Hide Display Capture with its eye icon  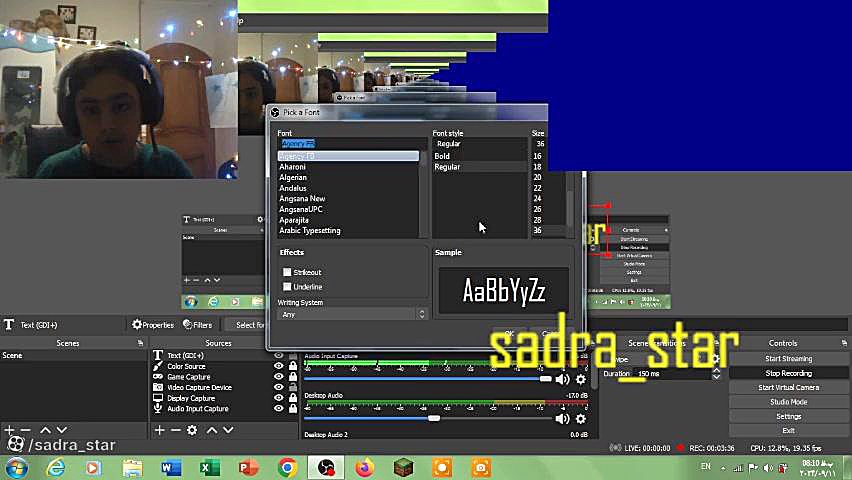279,398
